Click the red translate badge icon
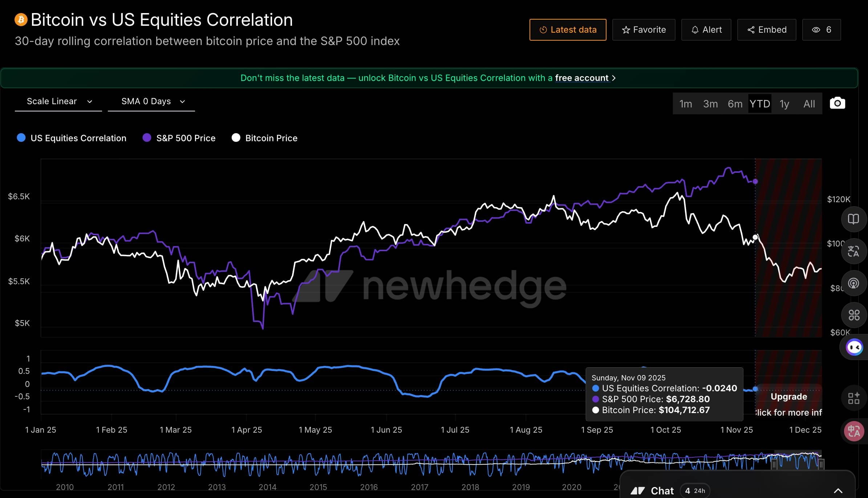 (853, 431)
